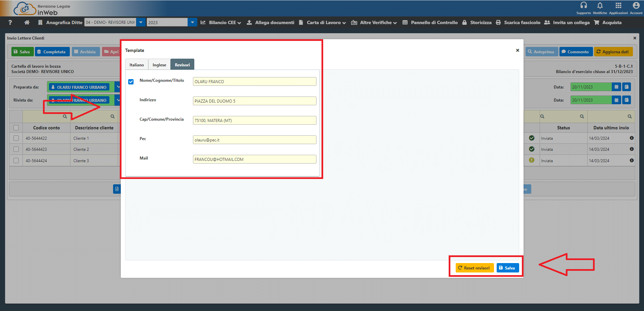Image resolution: width=644 pixels, height=311 pixels.
Task: Close the Template dialog
Action: tap(517, 50)
